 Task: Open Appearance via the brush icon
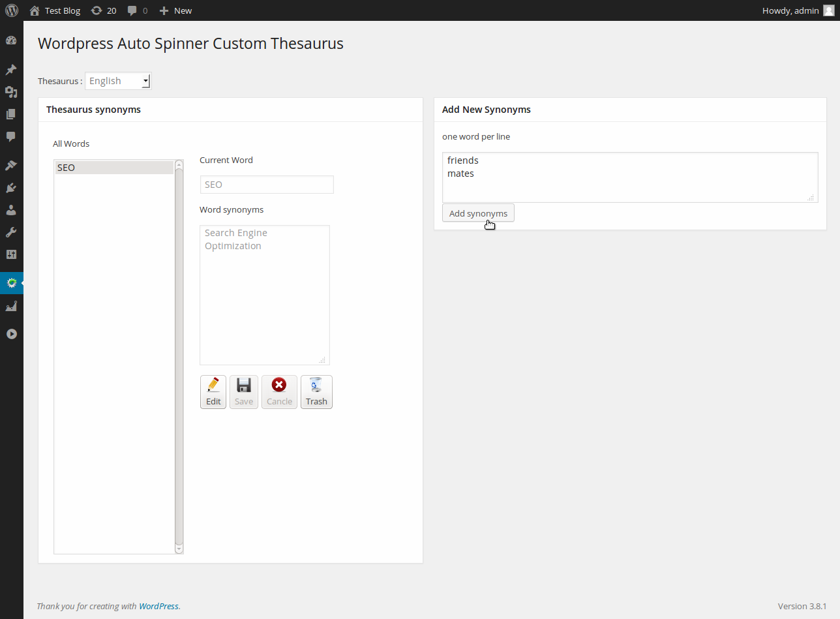click(x=11, y=166)
